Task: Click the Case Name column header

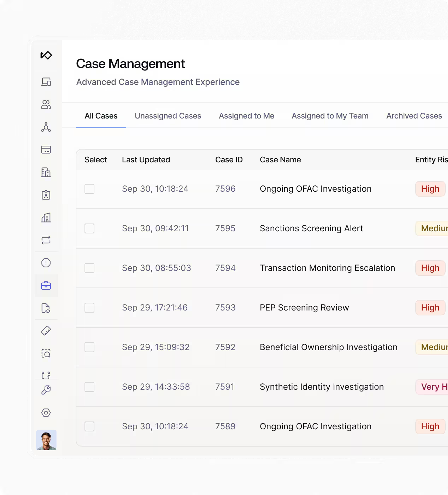Action: tap(280, 160)
